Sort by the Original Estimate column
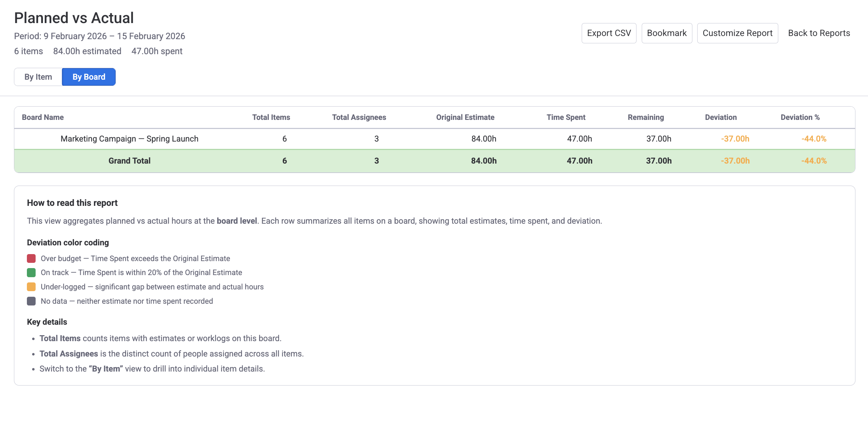 pos(465,117)
